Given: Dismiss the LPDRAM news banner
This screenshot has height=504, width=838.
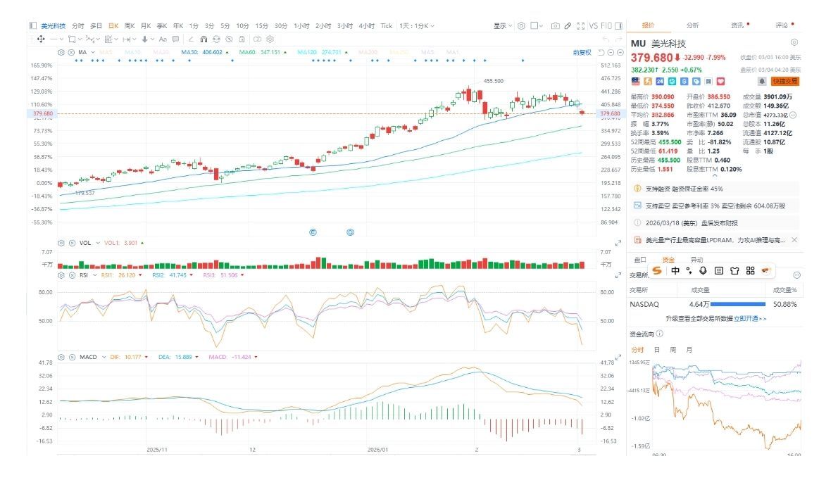Looking at the screenshot, I should coord(794,240).
